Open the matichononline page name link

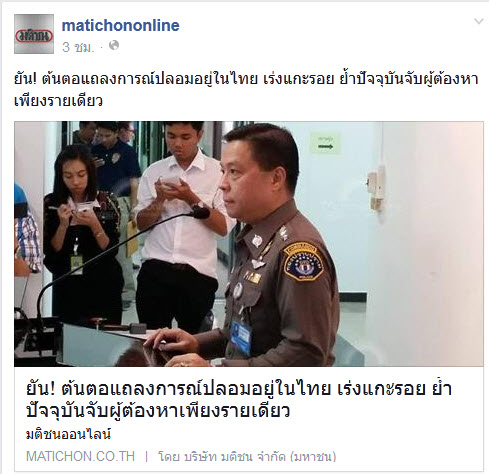click(x=121, y=25)
